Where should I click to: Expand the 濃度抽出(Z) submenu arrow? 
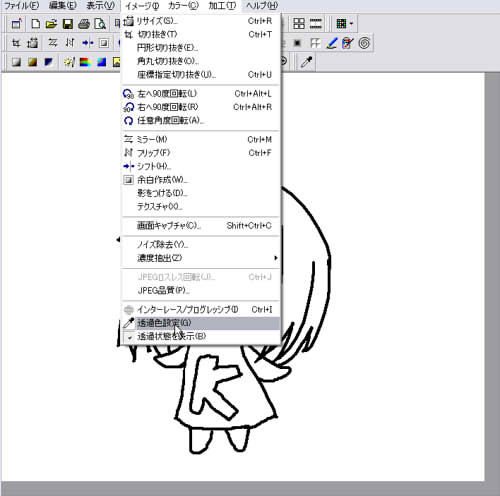275,258
